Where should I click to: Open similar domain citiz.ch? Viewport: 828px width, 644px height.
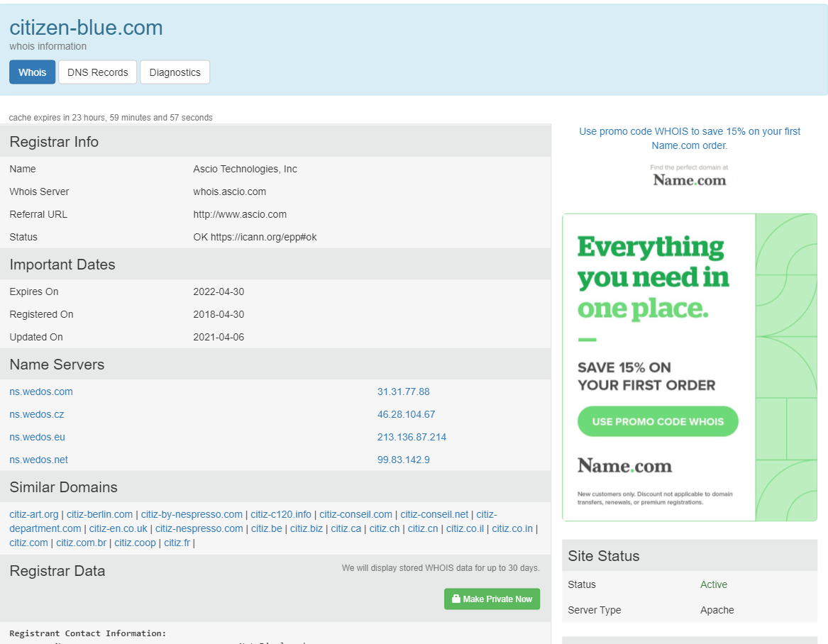click(385, 528)
